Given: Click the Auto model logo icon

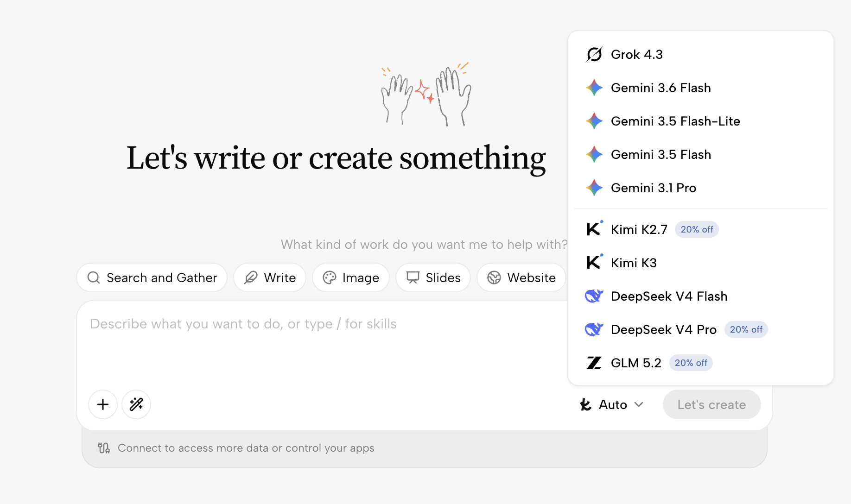Looking at the screenshot, I should [x=586, y=405].
